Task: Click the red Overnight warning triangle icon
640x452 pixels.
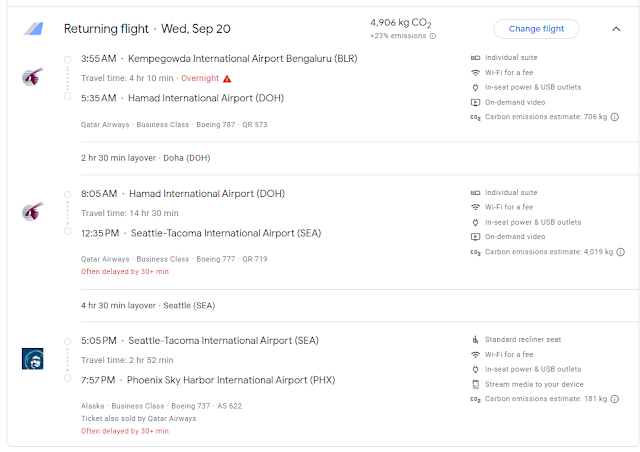Action: [x=227, y=79]
